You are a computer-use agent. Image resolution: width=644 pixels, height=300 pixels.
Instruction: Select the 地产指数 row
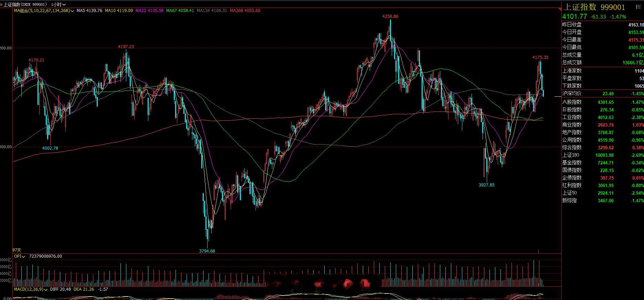603,132
